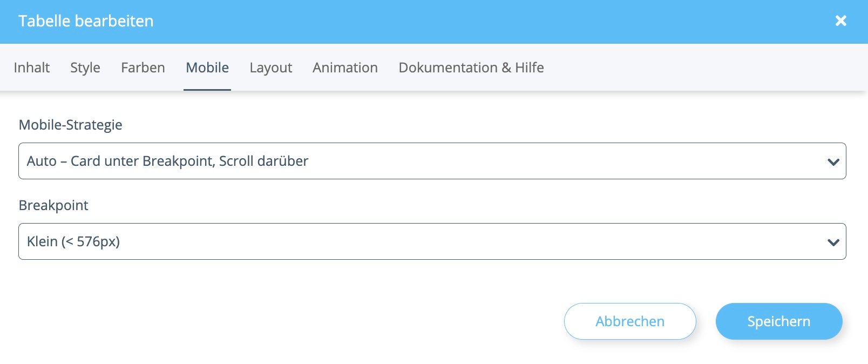Save changes with Speichern button

[x=779, y=321]
